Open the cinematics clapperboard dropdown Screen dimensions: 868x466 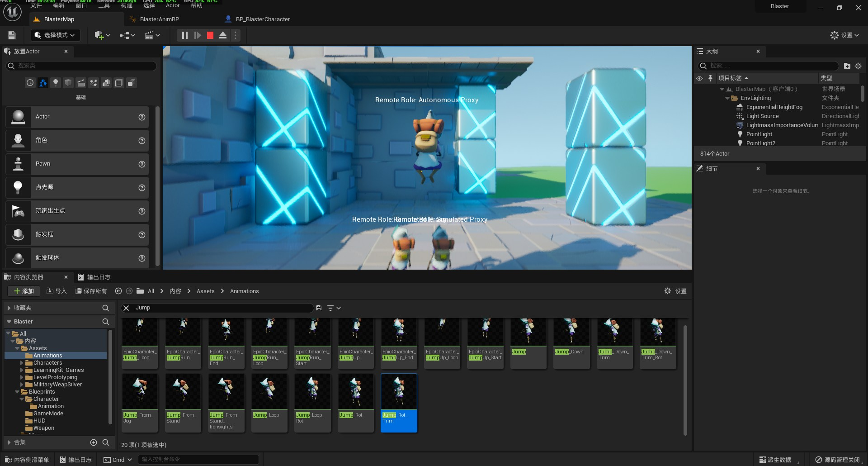pyautogui.click(x=152, y=35)
